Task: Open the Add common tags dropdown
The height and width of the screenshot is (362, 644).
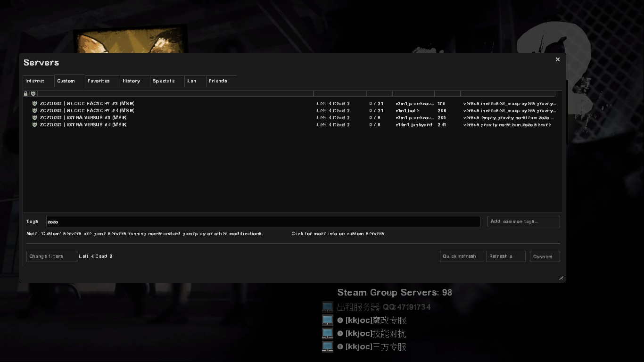Action: [524, 222]
